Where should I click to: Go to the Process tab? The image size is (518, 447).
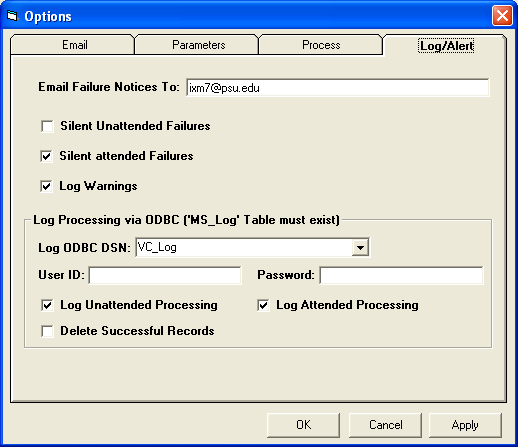point(321,45)
